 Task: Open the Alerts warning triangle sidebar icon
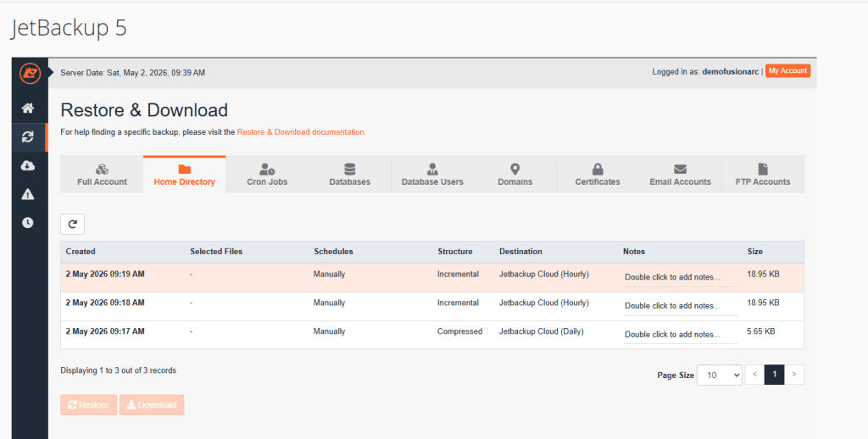pos(28,194)
